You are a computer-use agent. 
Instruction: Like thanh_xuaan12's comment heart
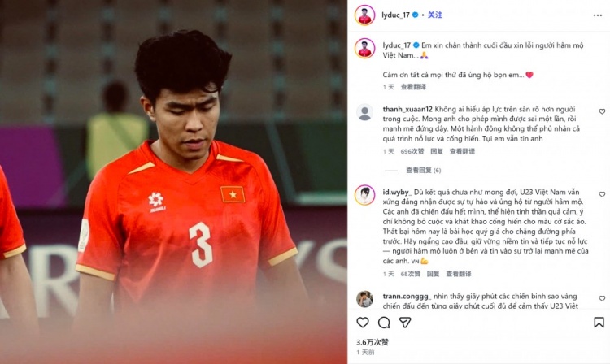tap(602, 111)
